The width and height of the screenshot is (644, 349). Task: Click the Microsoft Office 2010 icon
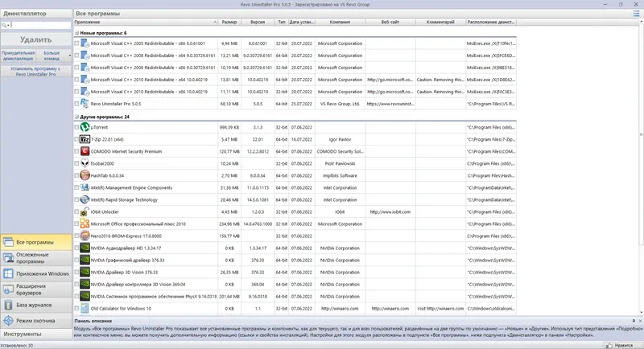coord(85,224)
